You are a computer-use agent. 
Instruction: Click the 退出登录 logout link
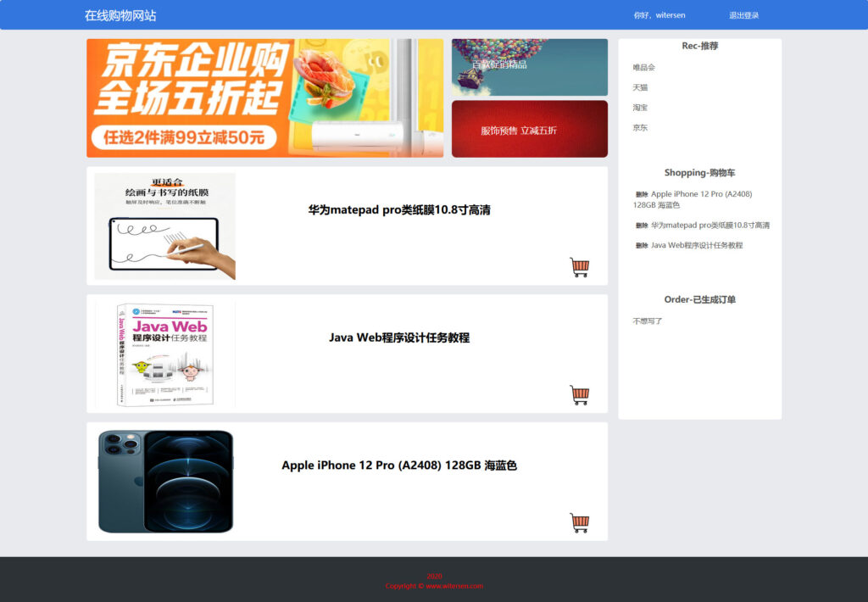743,15
